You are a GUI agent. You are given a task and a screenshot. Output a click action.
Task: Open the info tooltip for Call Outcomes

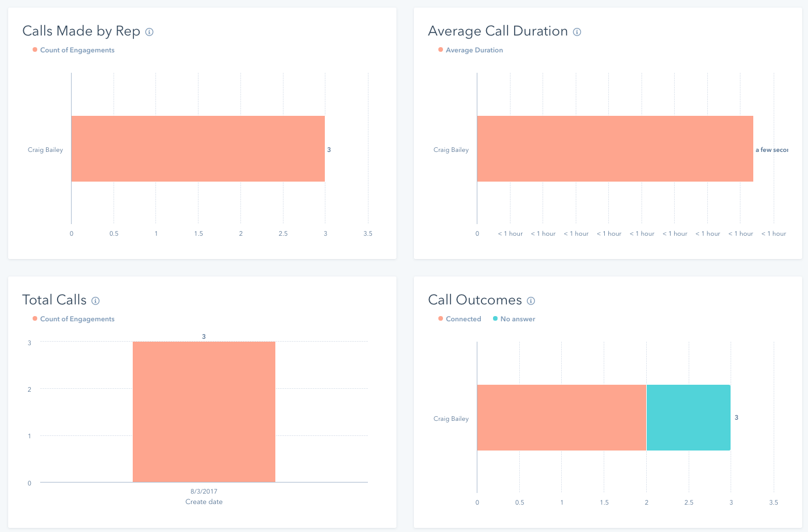530,301
